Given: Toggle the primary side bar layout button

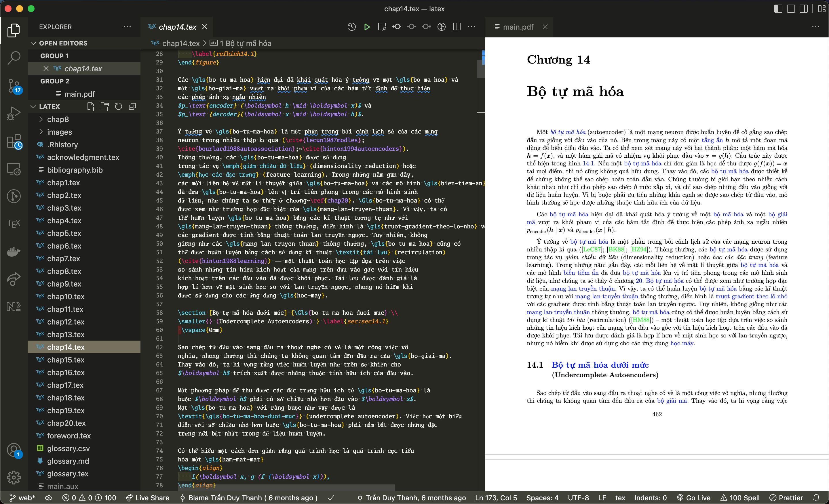Looking at the screenshot, I should tap(778, 9).
